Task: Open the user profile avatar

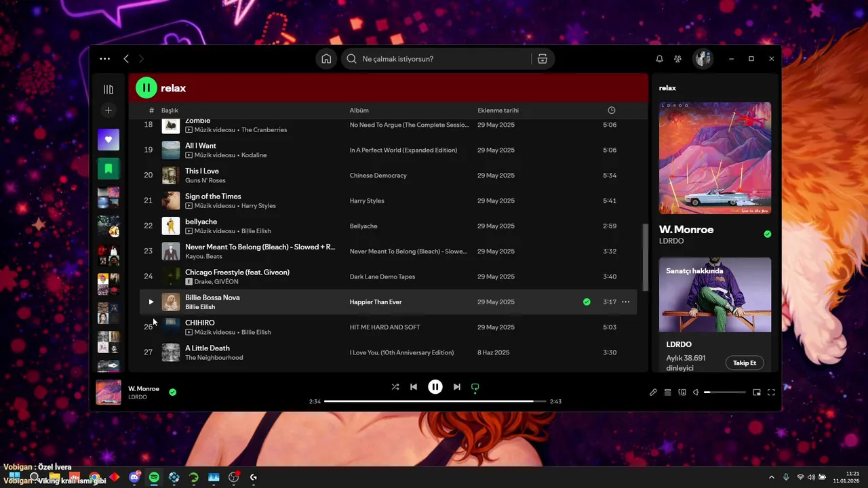Action: click(x=703, y=59)
